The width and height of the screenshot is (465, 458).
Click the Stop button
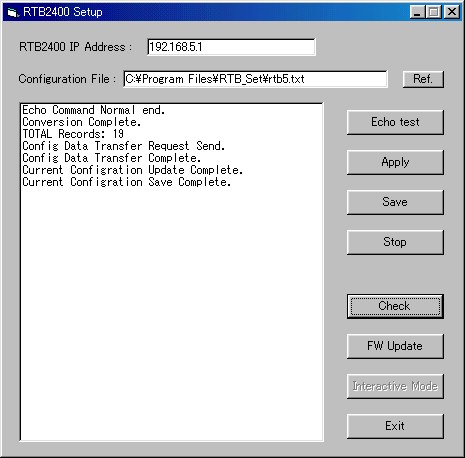395,242
